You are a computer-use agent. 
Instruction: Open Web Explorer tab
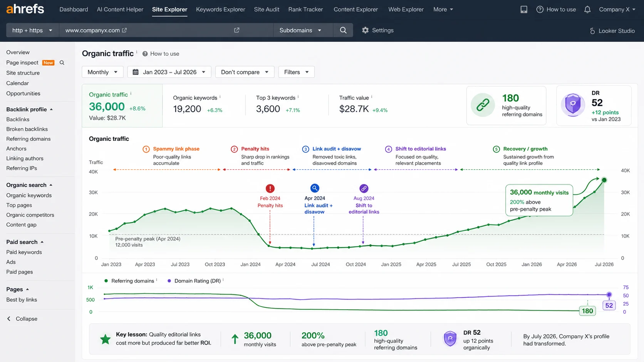tap(406, 9)
